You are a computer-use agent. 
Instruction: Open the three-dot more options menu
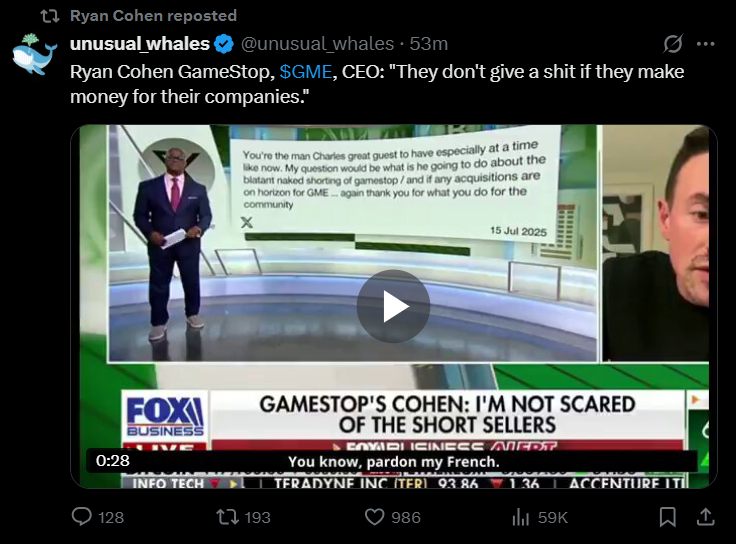pos(705,44)
